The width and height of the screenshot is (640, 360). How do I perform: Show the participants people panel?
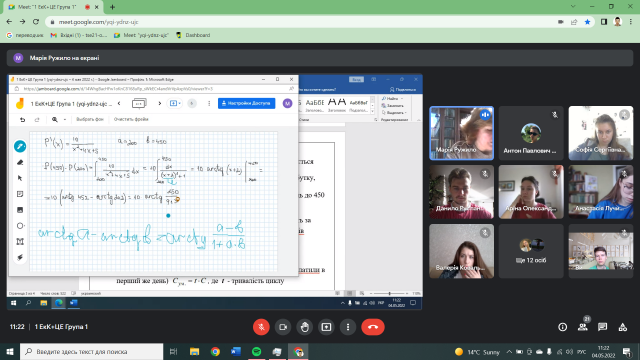(x=582, y=327)
